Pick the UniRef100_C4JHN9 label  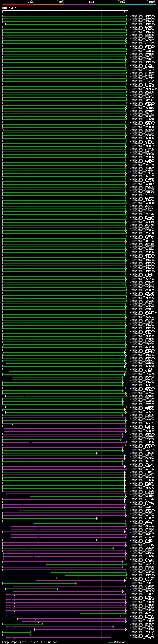[142, 179]
